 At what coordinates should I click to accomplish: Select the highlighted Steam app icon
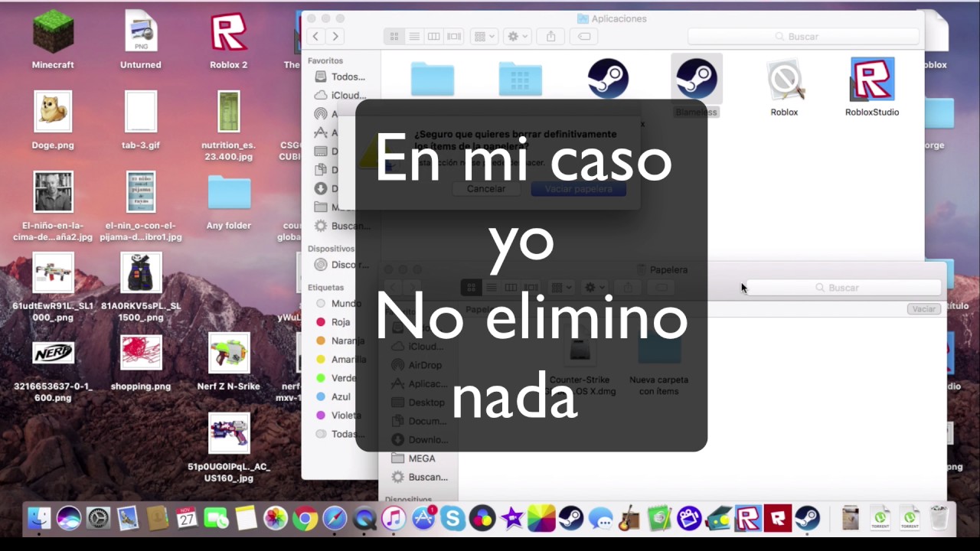(696, 80)
